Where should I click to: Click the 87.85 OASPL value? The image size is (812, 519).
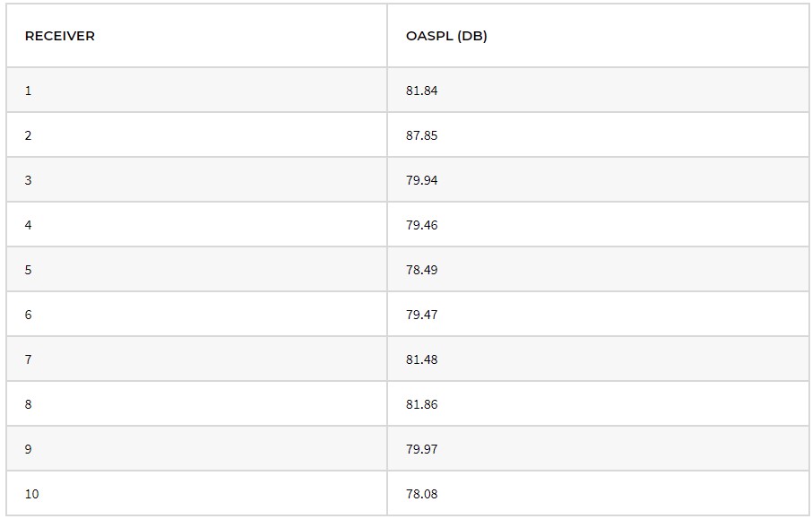(421, 135)
